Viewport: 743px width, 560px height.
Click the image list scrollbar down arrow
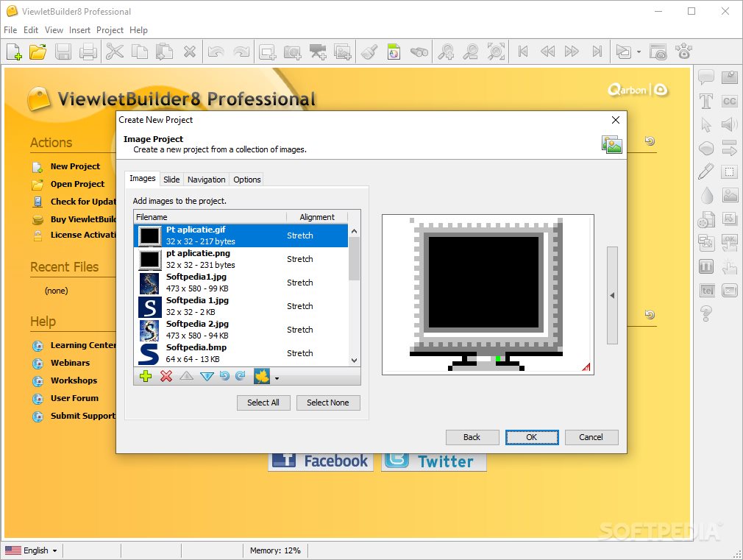pyautogui.click(x=354, y=361)
